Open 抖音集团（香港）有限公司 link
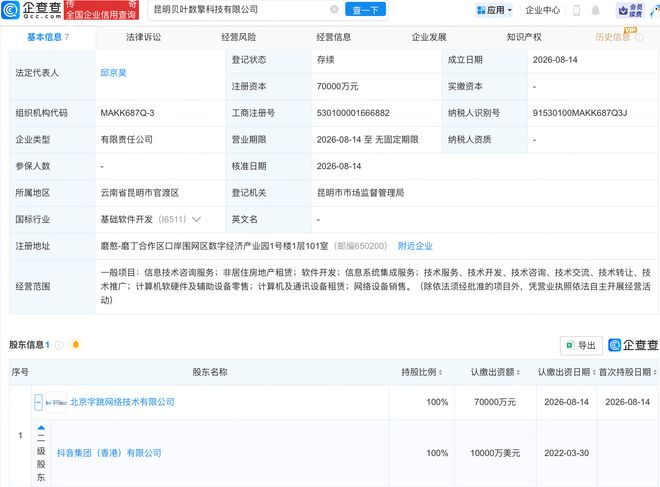660x487 pixels. point(109,453)
